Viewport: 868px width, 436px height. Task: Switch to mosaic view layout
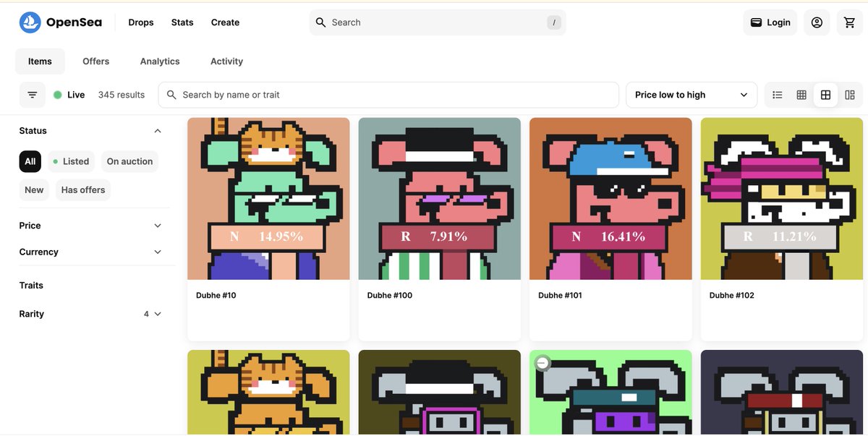coord(849,95)
